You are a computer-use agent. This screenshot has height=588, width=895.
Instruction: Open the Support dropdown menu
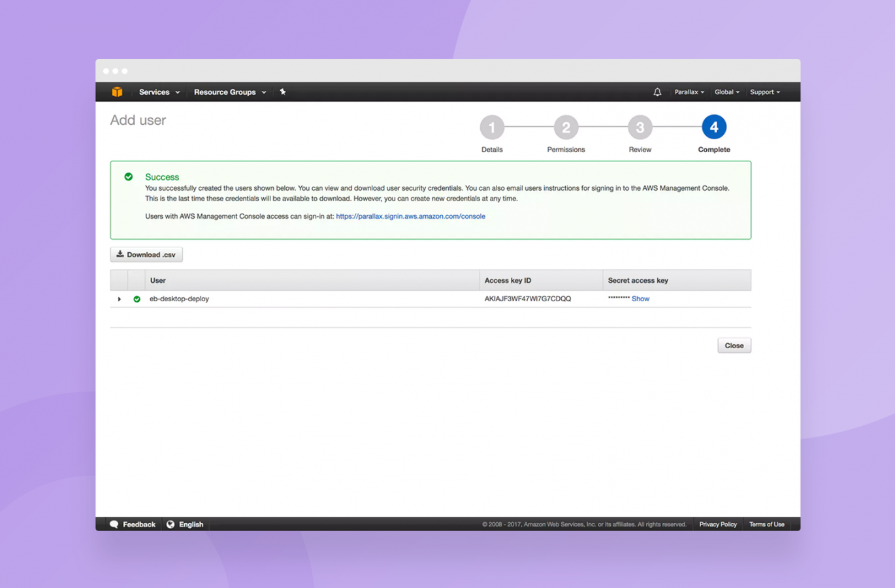pos(765,92)
